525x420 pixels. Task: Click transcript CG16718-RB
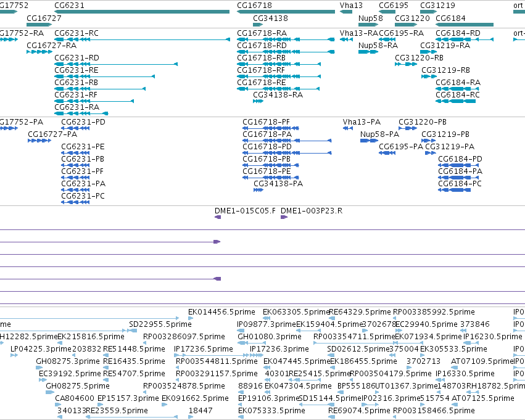click(279, 64)
